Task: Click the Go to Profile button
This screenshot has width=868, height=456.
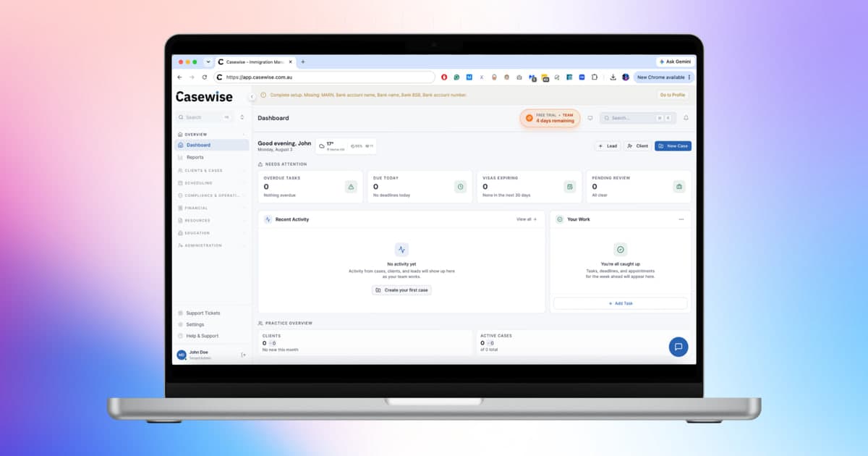Action: [672, 95]
